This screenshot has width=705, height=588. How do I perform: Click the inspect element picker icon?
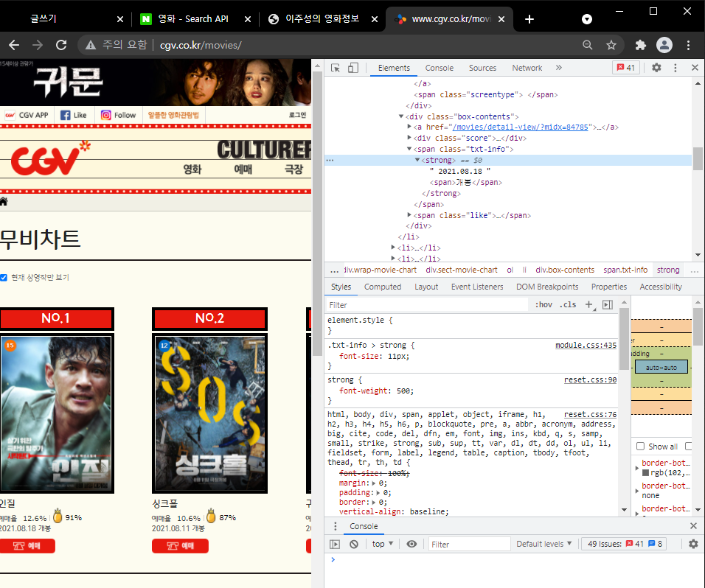[336, 68]
